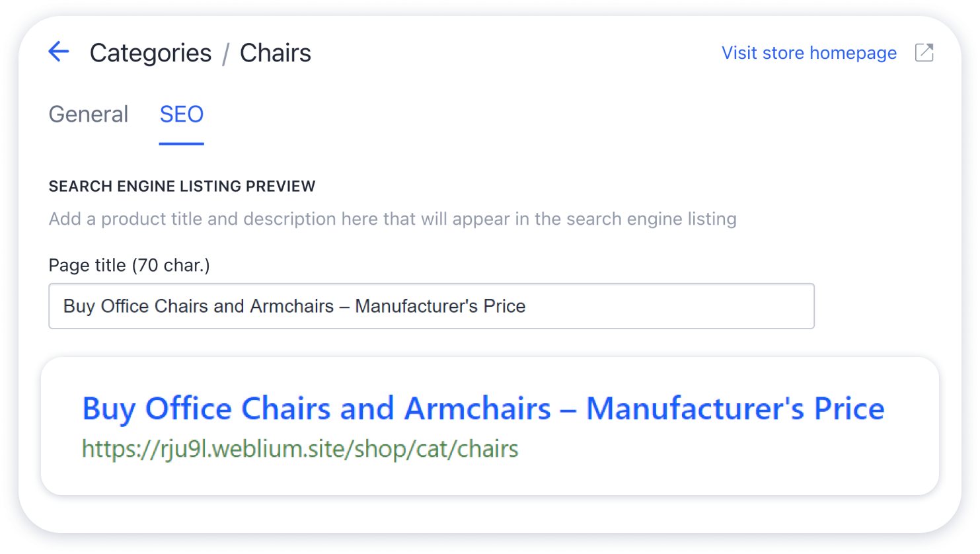Click Search Engine Listing Preview heading
980x554 pixels.
click(x=182, y=186)
